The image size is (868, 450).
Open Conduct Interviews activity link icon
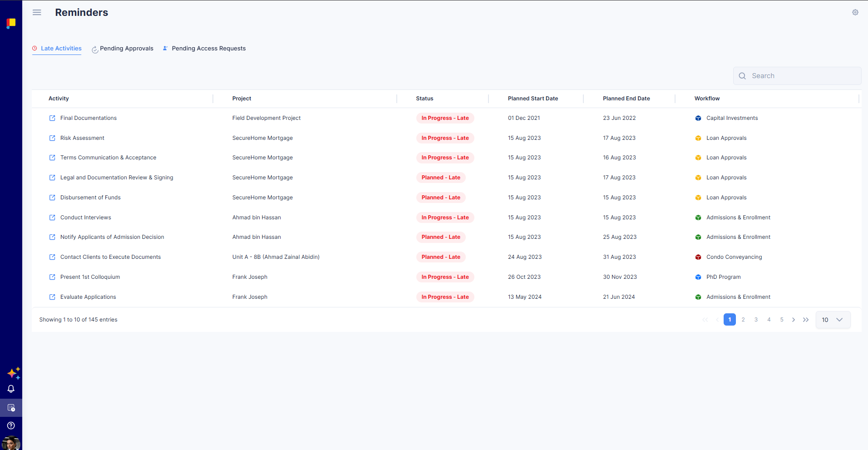click(52, 218)
